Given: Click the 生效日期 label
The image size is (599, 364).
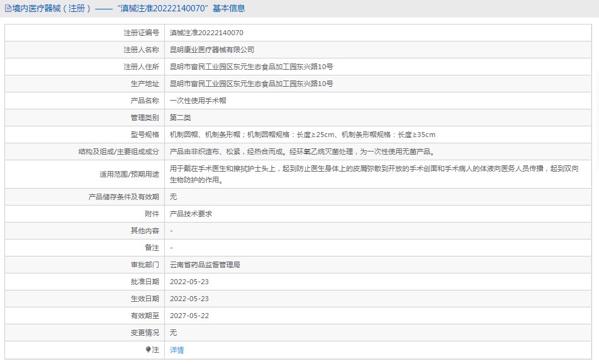Looking at the screenshot, I should tap(145, 299).
